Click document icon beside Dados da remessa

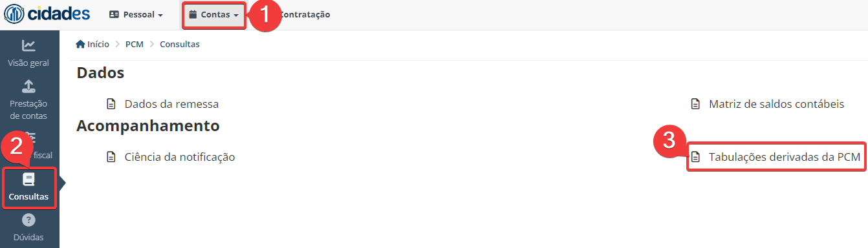[111, 104]
